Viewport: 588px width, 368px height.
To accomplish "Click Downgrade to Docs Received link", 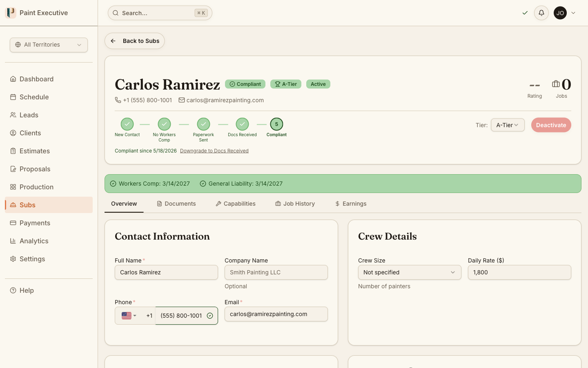I will coord(214,151).
